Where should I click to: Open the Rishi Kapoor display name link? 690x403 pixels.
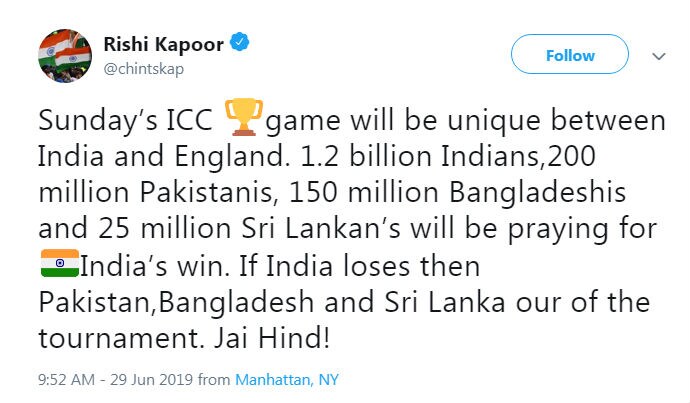tap(163, 43)
